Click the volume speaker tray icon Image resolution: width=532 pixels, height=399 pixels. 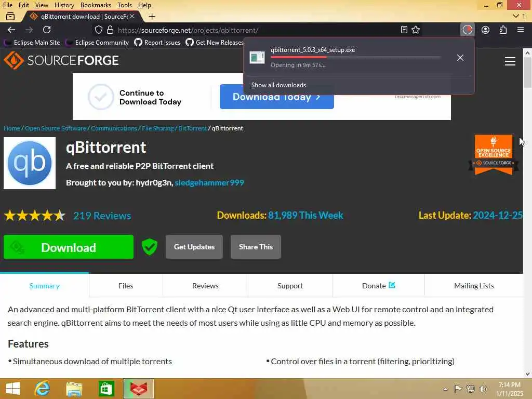coord(483,389)
